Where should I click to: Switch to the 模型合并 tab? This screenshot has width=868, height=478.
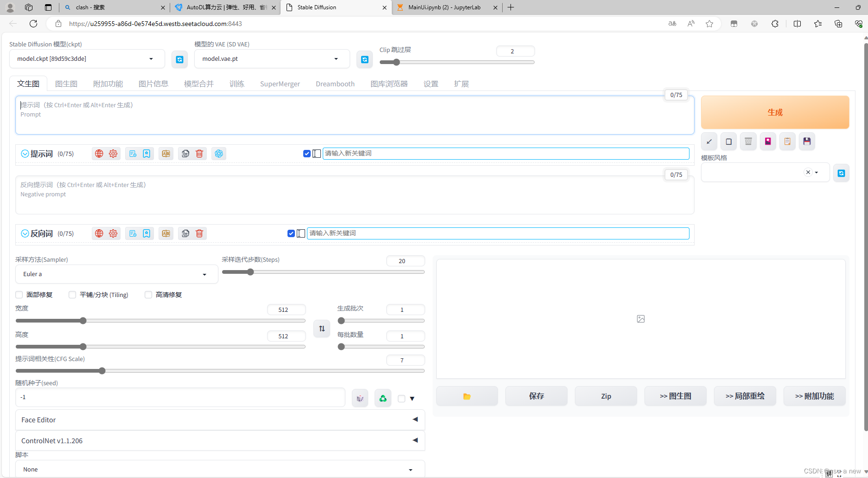(199, 84)
